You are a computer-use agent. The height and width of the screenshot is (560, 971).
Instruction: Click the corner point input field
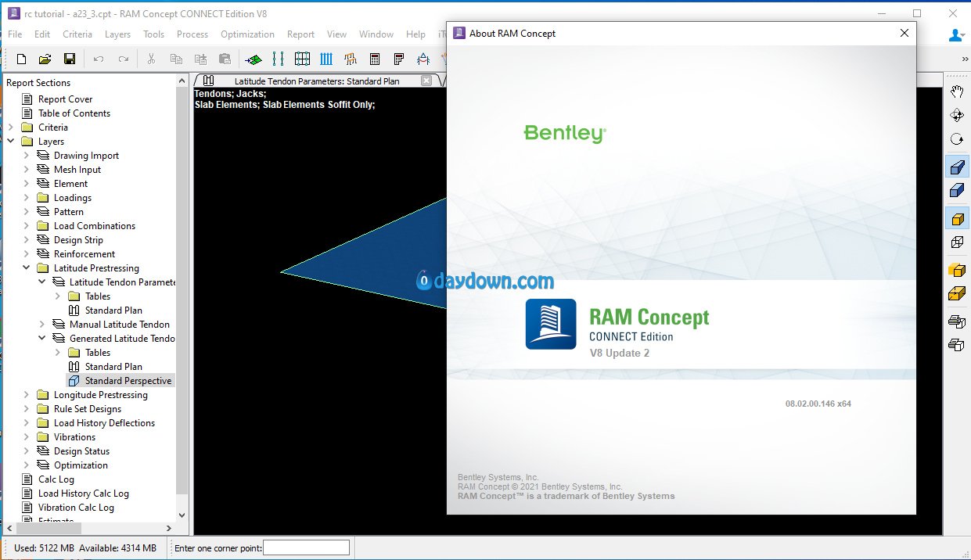(306, 547)
